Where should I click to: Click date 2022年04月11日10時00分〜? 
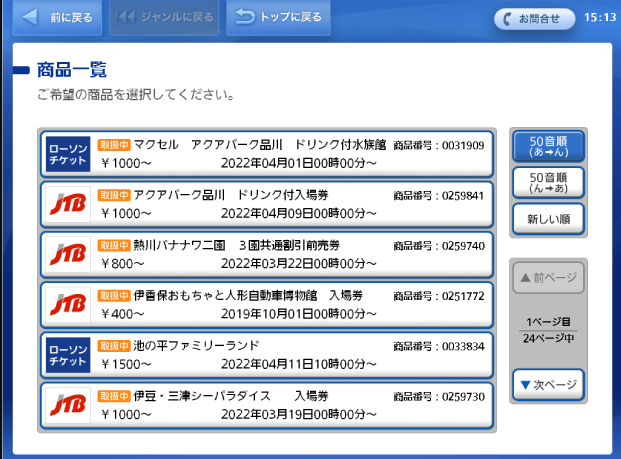pos(299,364)
